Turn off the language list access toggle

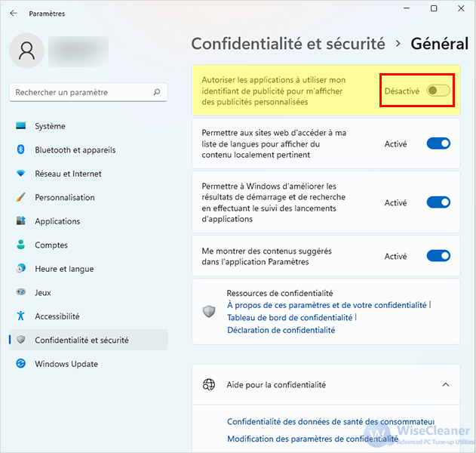click(438, 143)
